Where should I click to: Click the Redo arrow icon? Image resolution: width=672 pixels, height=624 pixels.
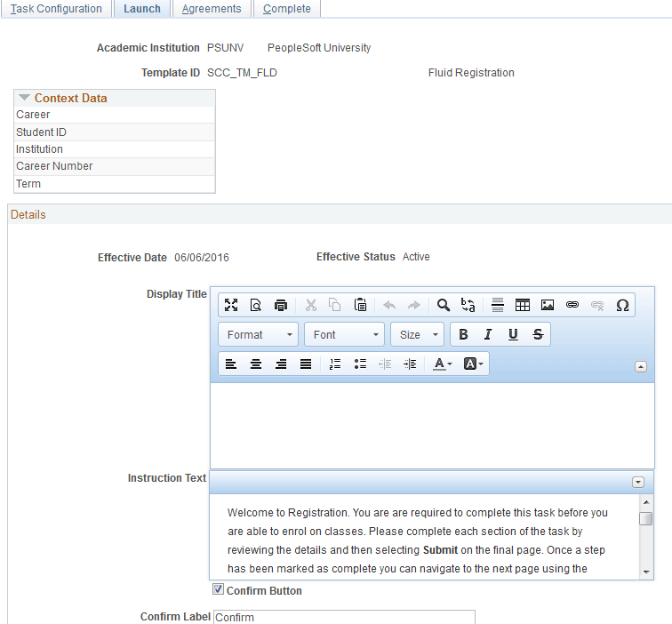pos(414,305)
